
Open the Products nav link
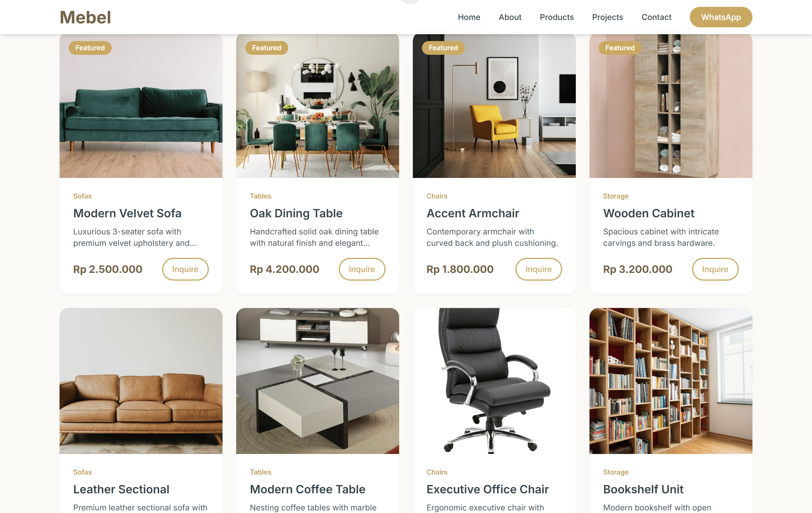tap(556, 17)
